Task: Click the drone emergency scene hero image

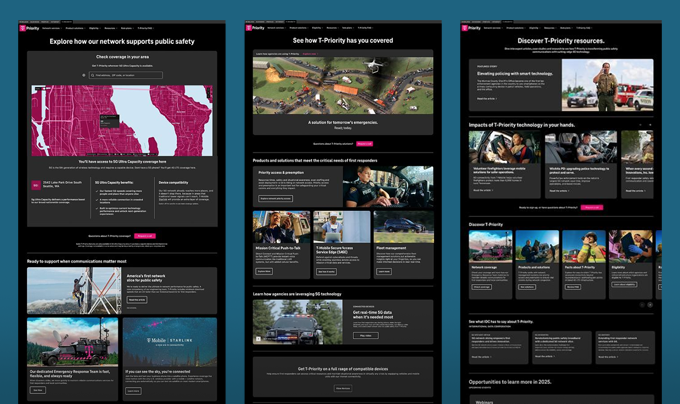Action: click(x=343, y=86)
